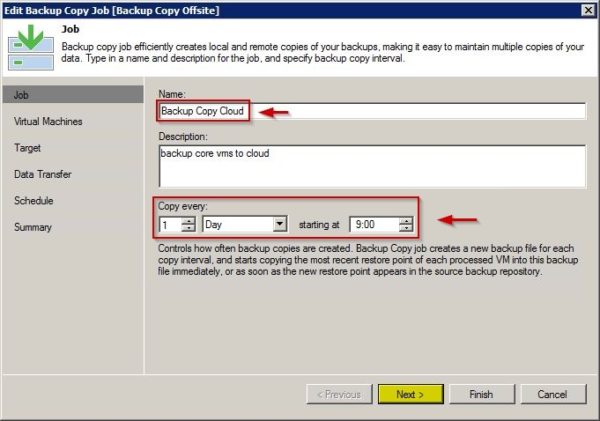Click the backup copy job wizard icon

[31, 47]
